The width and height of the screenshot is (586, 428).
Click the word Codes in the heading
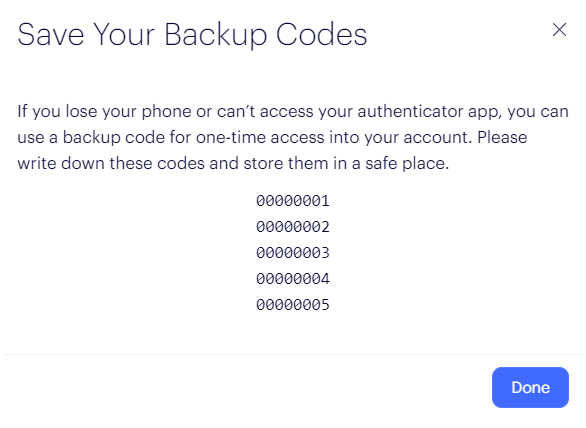(322, 34)
